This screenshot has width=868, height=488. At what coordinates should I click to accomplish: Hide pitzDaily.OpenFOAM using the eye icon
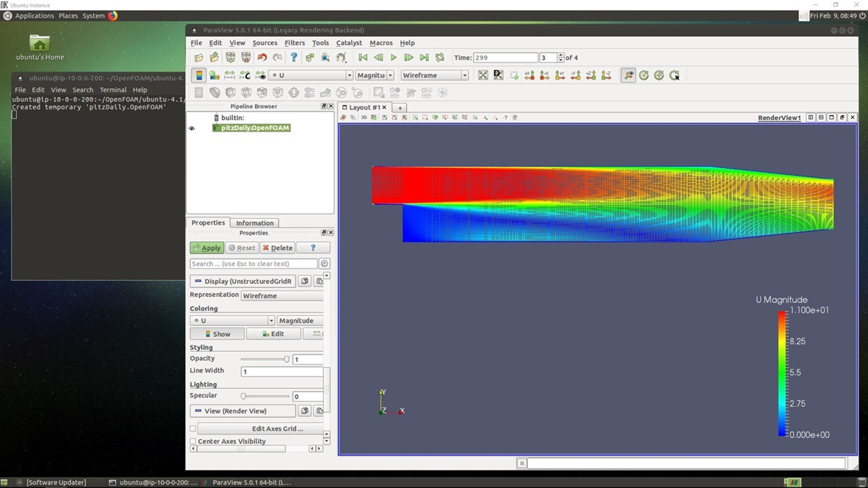click(192, 128)
